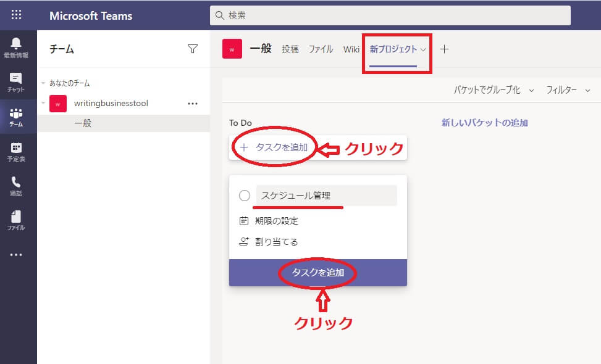Open the Files icon in sidebar
The image size is (601, 364).
point(16,220)
